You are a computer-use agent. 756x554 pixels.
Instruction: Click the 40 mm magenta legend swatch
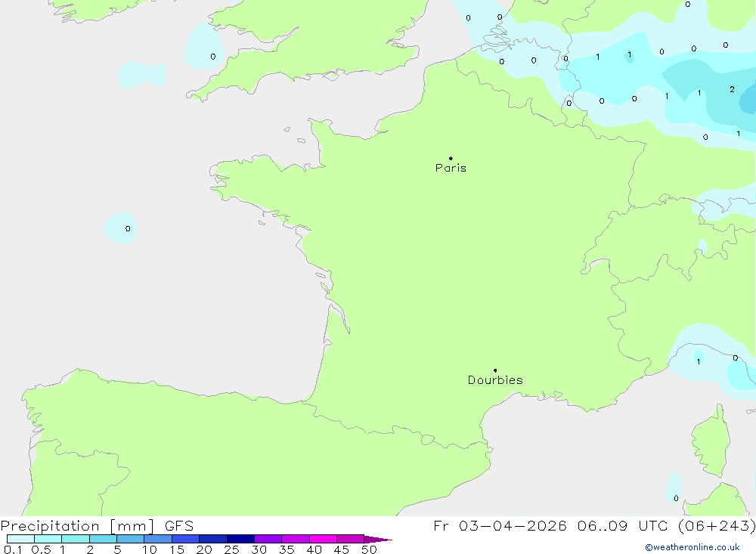pyautogui.click(x=323, y=539)
